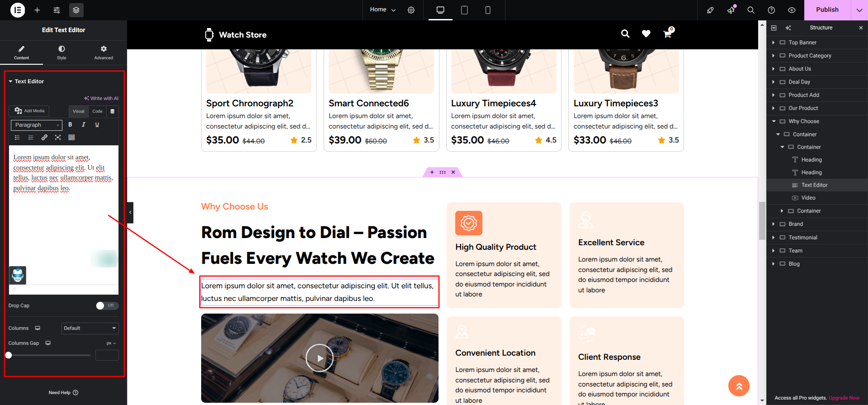Click the Publish button
This screenshot has width=868, height=405.
(x=827, y=10)
